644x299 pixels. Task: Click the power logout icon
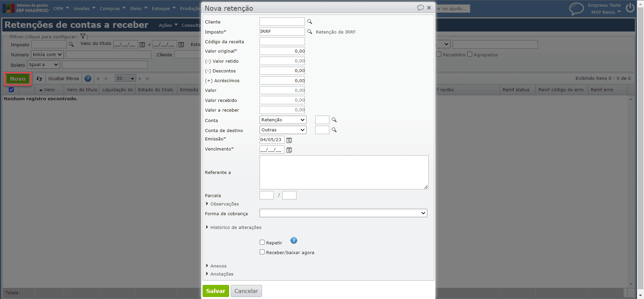[630, 8]
